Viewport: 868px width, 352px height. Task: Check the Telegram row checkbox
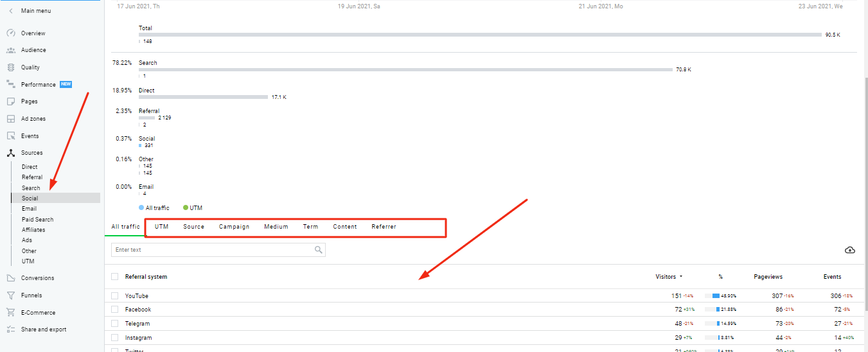click(x=114, y=324)
